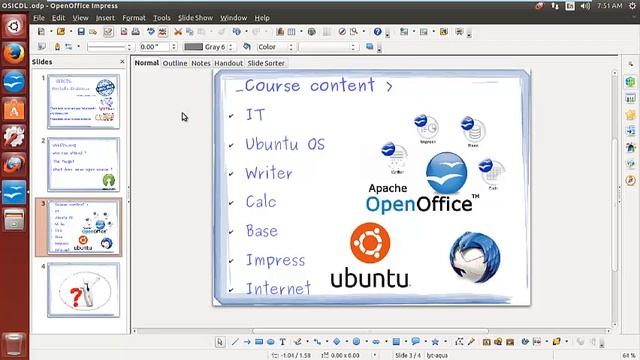Choose the Callouts speech bubble tool
Screen dimensions: 640x360
[x=416, y=342]
